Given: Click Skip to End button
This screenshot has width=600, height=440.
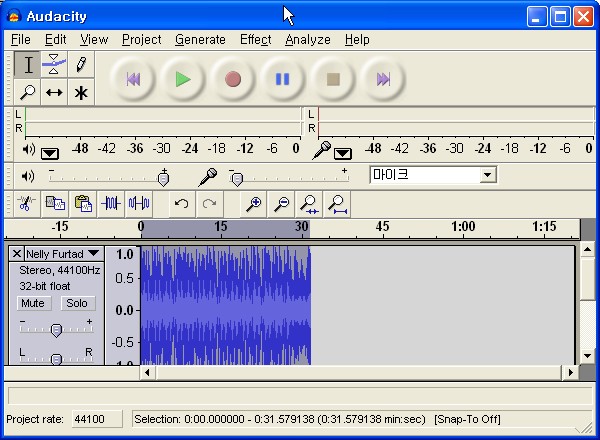Looking at the screenshot, I should (x=383, y=80).
